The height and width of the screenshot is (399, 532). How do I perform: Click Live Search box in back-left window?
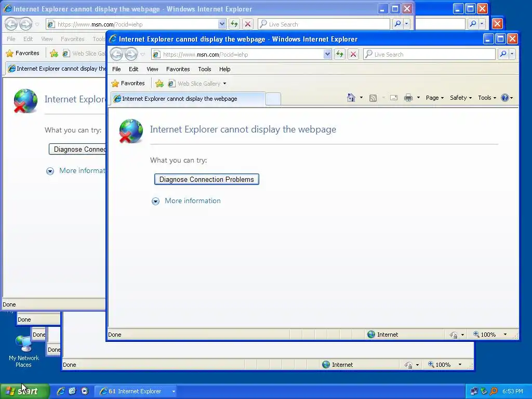click(x=324, y=24)
